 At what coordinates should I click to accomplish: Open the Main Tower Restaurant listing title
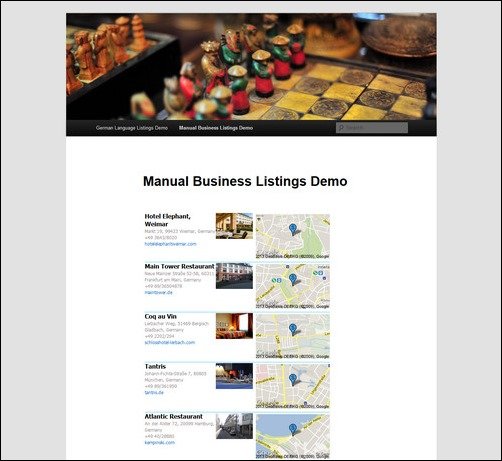[x=179, y=266]
